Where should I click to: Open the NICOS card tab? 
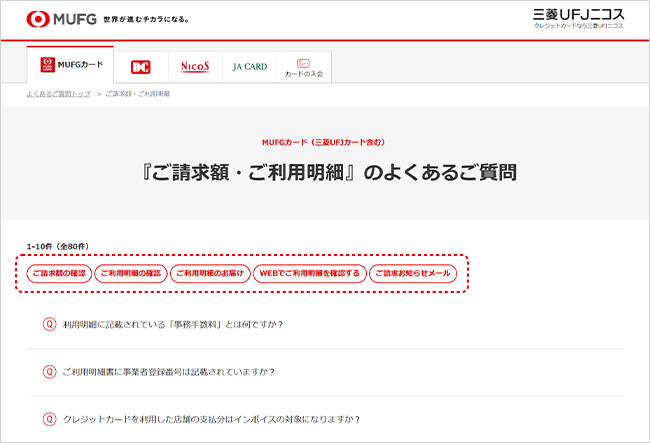click(194, 66)
